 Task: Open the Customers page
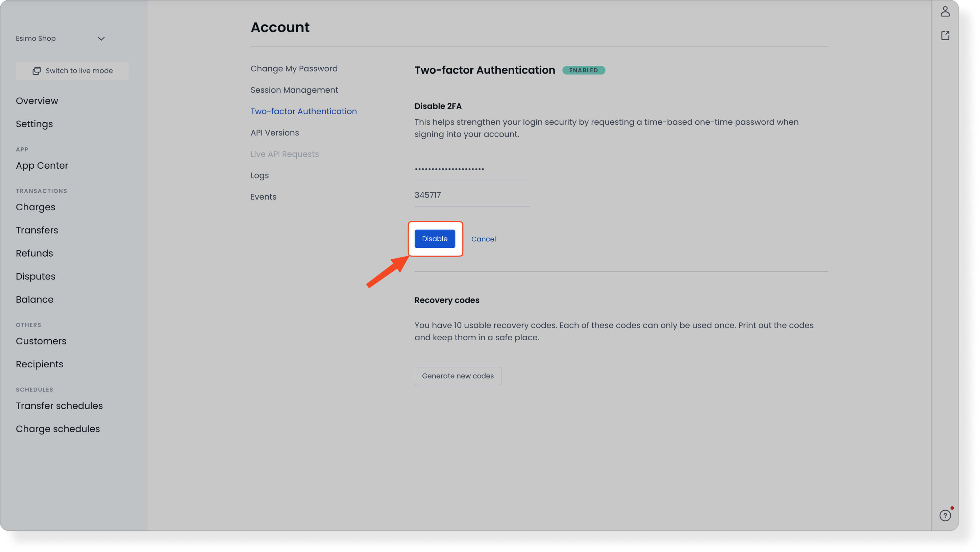(x=41, y=341)
